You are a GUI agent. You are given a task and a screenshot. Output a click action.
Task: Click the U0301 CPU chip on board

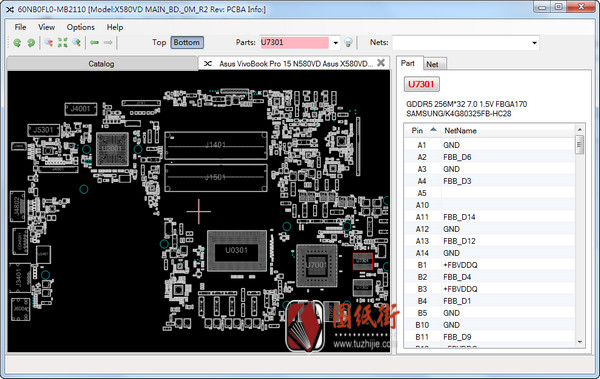point(236,251)
